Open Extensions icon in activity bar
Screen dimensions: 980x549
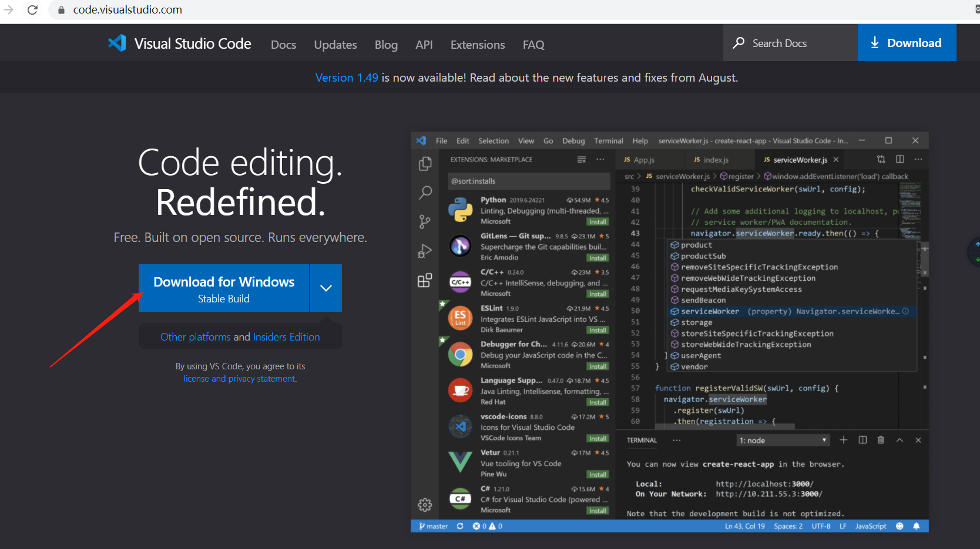(425, 280)
